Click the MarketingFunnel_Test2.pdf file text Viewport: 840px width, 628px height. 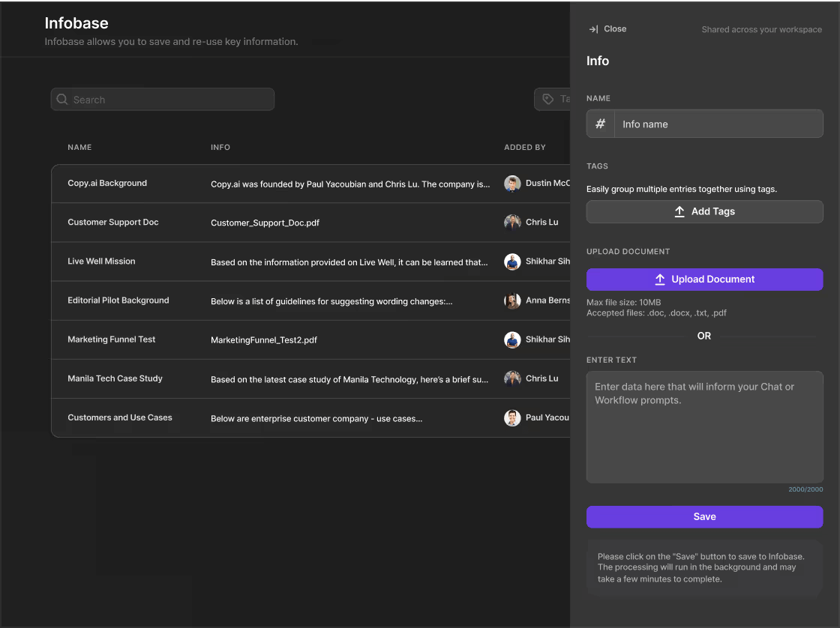click(264, 340)
